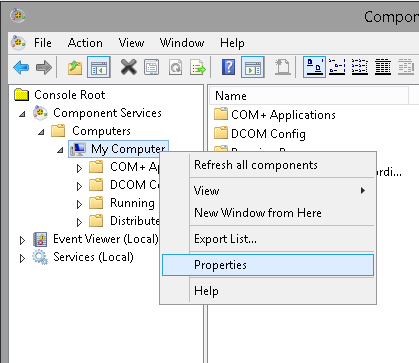Click the blue Help question mark icon
Image resolution: width=419 pixels, height=363 pixels.
[228, 67]
